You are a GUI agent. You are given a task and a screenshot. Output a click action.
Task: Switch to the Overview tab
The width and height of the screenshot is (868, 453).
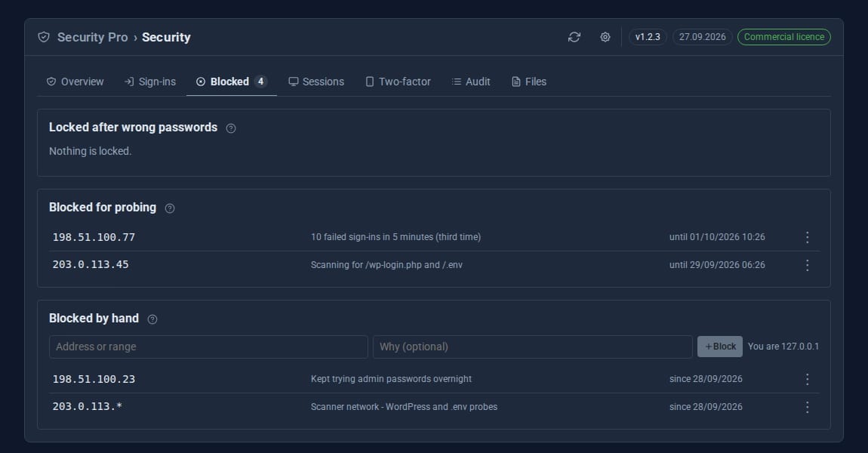[x=75, y=82]
